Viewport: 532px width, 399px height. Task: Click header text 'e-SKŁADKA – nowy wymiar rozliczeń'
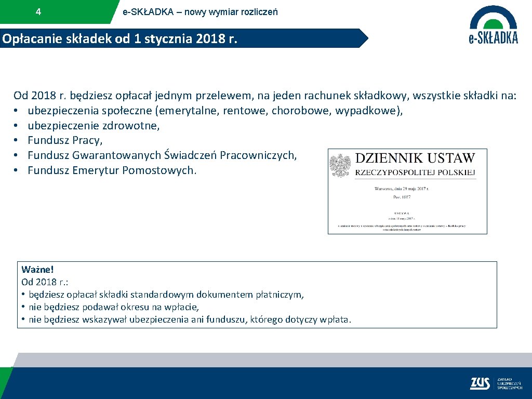pos(200,12)
